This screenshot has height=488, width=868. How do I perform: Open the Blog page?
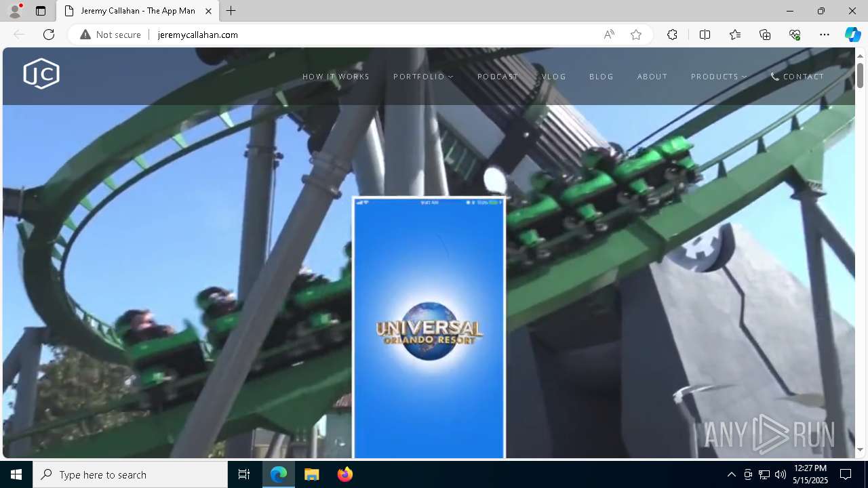601,77
